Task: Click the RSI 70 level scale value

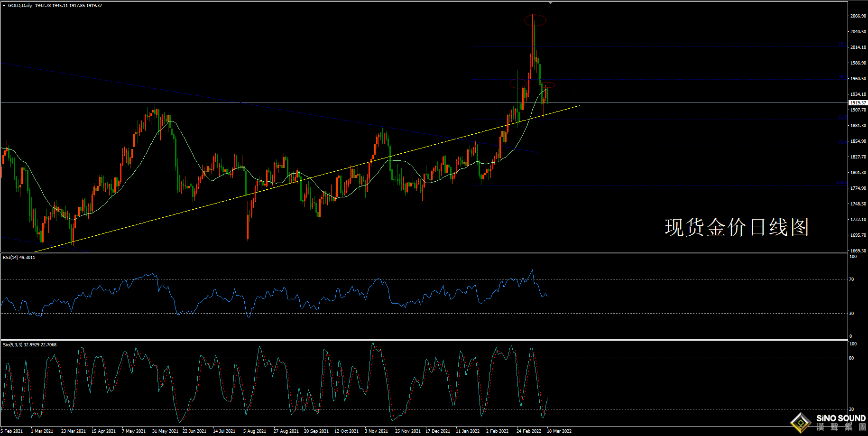Action: pos(852,279)
